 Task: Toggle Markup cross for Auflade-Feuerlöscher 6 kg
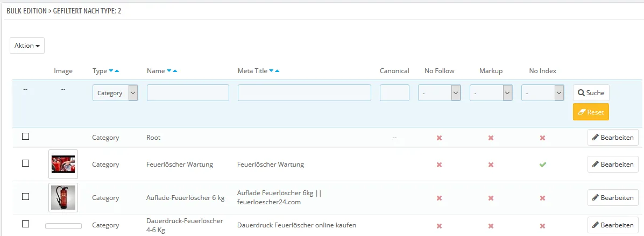(x=491, y=198)
